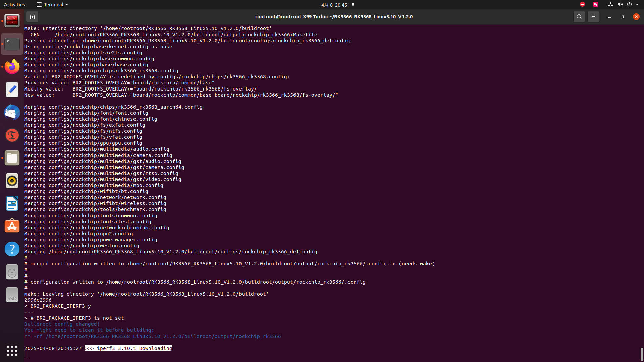This screenshot has height=362, width=644.
Task: Open the Terminal app menu dropdown
Action: [52, 5]
